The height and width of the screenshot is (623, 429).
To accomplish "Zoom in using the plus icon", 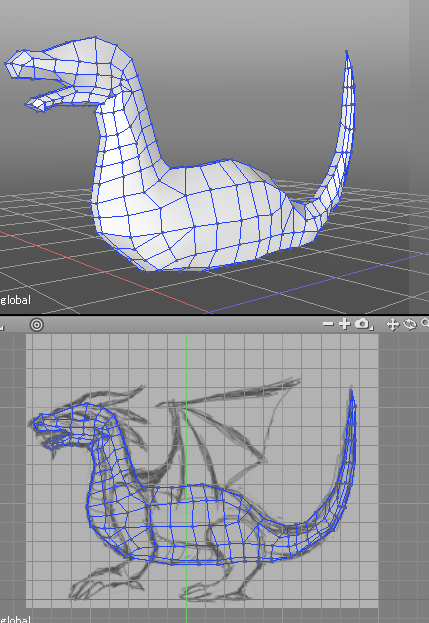I will click(344, 324).
